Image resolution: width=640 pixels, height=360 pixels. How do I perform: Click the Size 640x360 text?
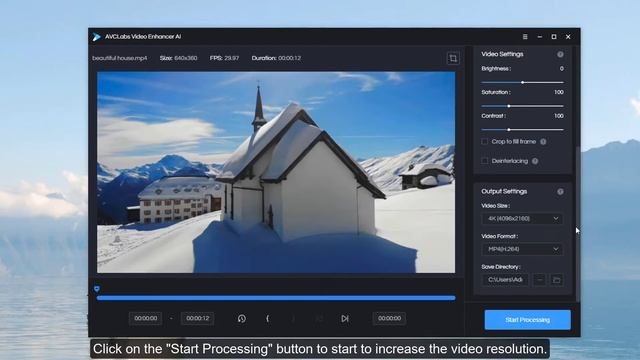click(178, 58)
